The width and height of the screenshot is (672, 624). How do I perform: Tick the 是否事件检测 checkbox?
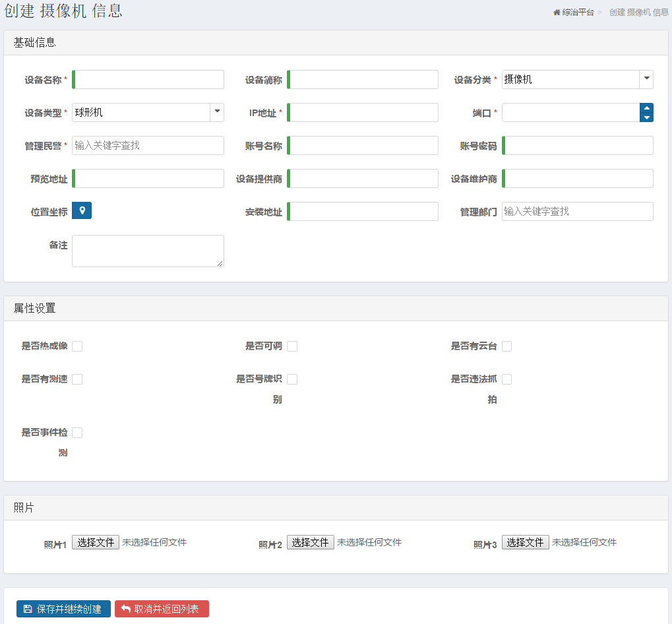(x=77, y=433)
